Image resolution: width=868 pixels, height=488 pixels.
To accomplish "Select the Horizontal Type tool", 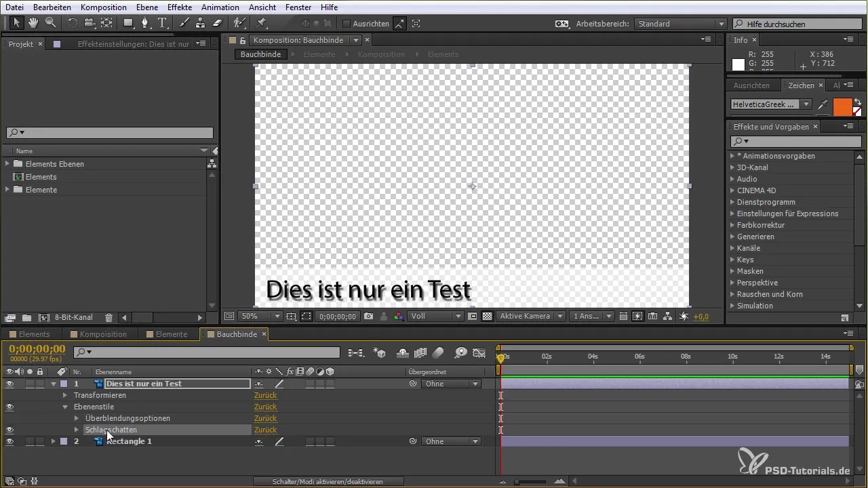I will 163,23.
